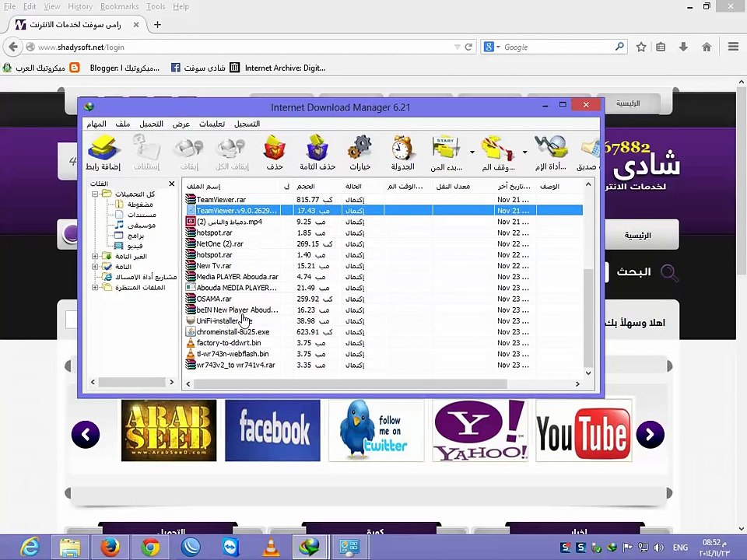Viewport: 747px width, 560px height.
Task: Click the Stop Queue toolbar icon
Action: click(498, 152)
